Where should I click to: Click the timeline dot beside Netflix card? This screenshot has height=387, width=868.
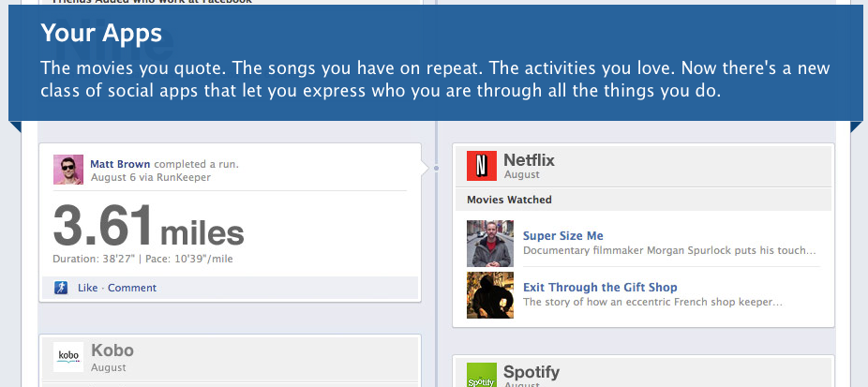[x=437, y=169]
